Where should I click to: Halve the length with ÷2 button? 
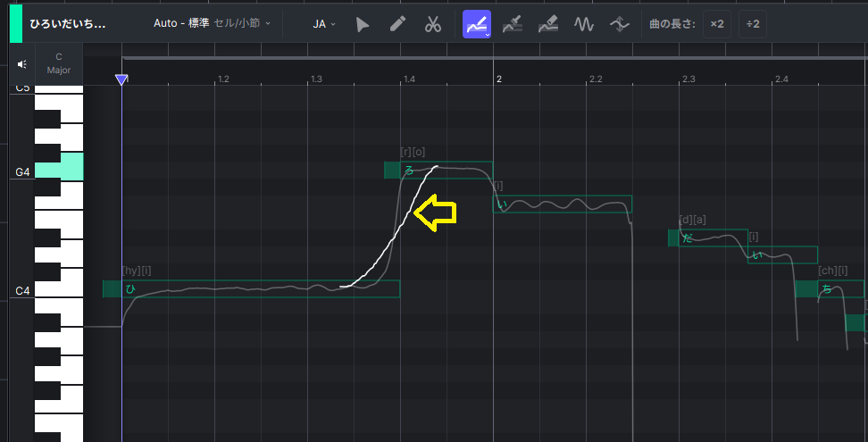[753, 24]
